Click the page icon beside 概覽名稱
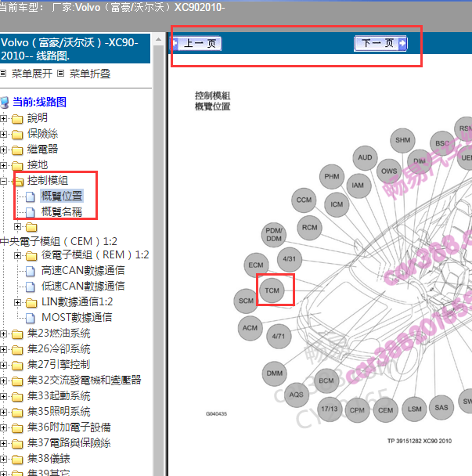Screen dimensions: 472x476 tap(30, 212)
